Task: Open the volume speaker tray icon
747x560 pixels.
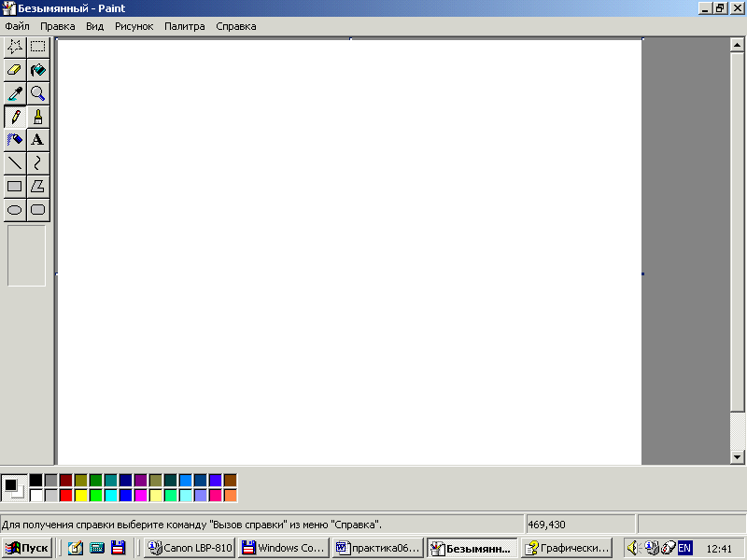Action: (633, 548)
